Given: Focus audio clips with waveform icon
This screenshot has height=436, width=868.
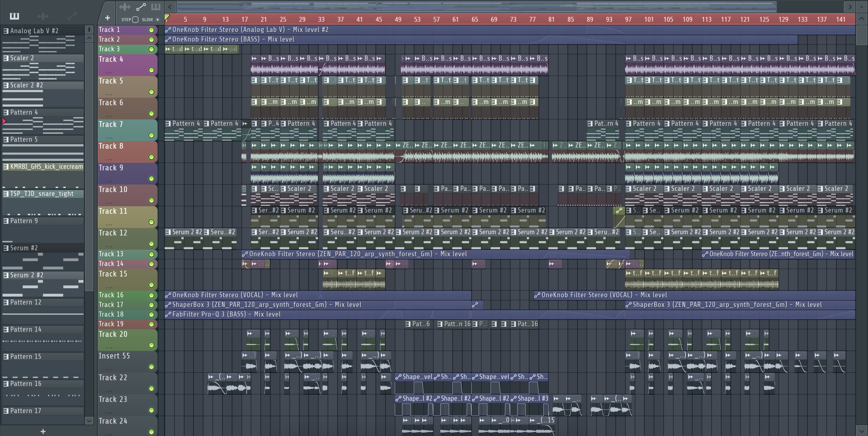Looking at the screenshot, I should [125, 7].
